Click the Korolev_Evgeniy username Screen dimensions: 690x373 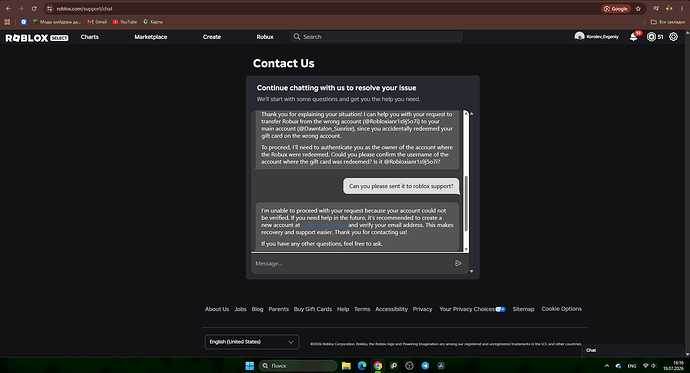pyautogui.click(x=602, y=37)
